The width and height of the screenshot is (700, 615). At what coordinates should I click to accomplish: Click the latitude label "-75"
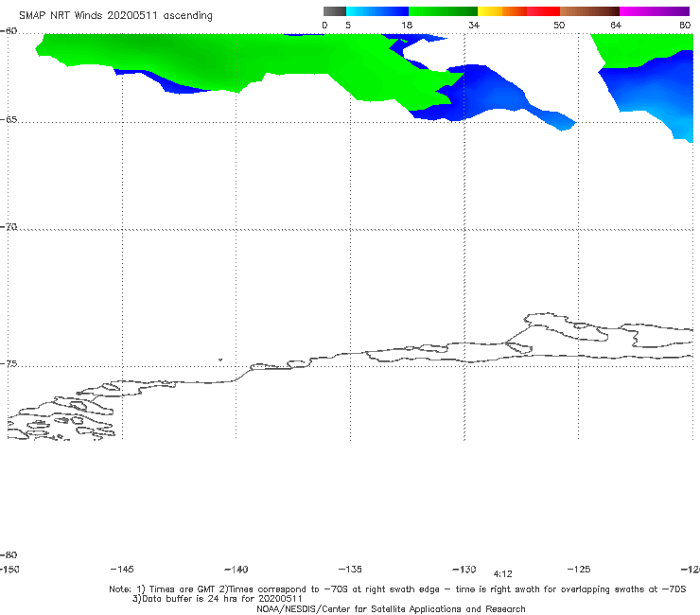click(x=9, y=363)
